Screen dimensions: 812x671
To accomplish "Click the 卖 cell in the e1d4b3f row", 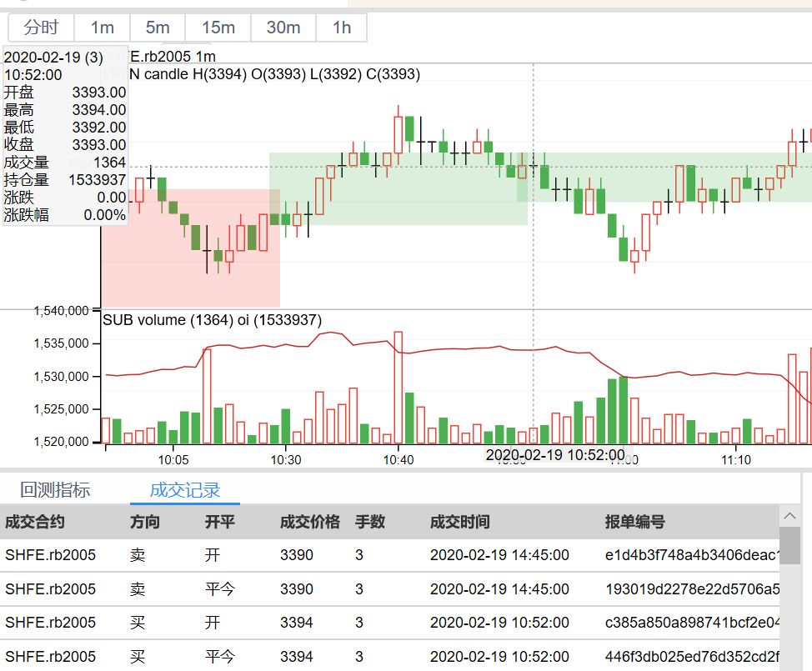I will 138,555.
